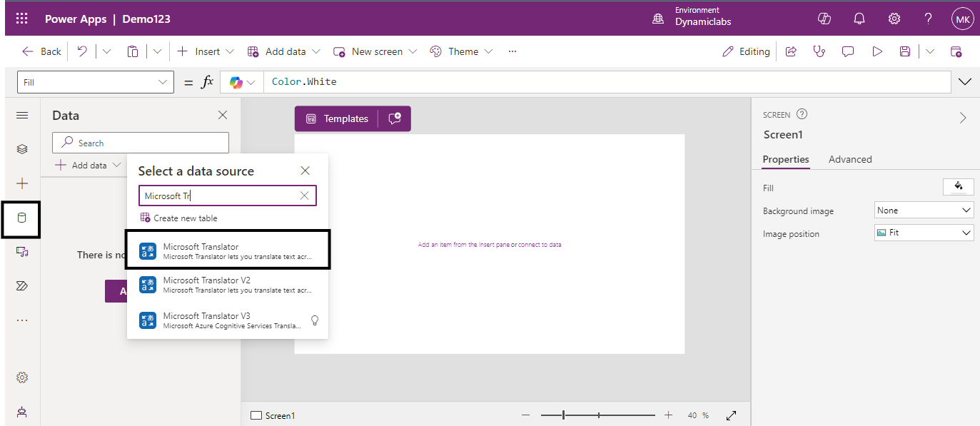
Task: Click the zoom slider handle
Action: click(564, 415)
